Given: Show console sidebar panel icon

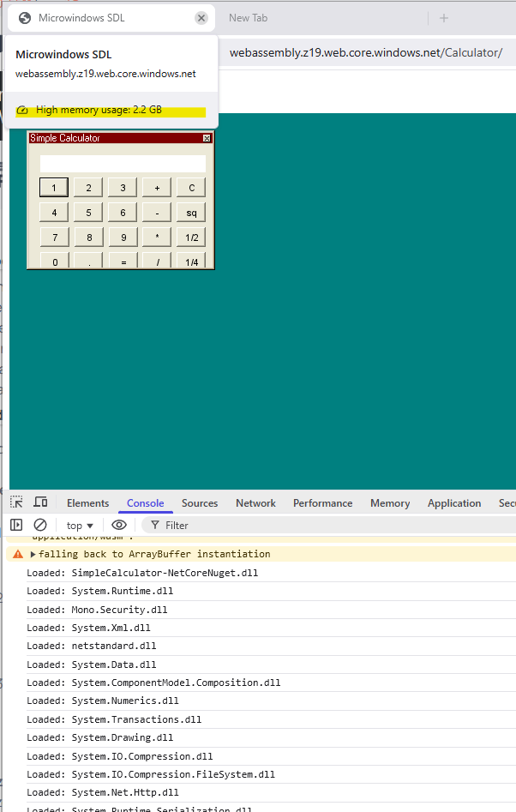Looking at the screenshot, I should coord(16,525).
